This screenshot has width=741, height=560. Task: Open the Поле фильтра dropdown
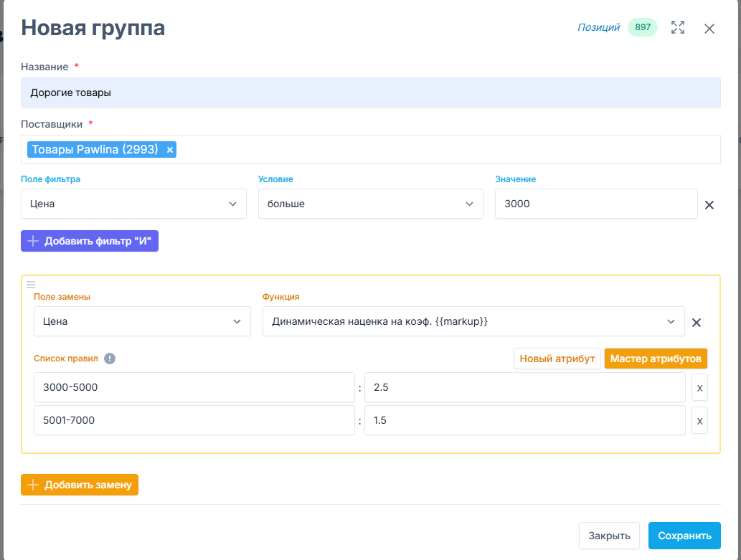point(133,204)
